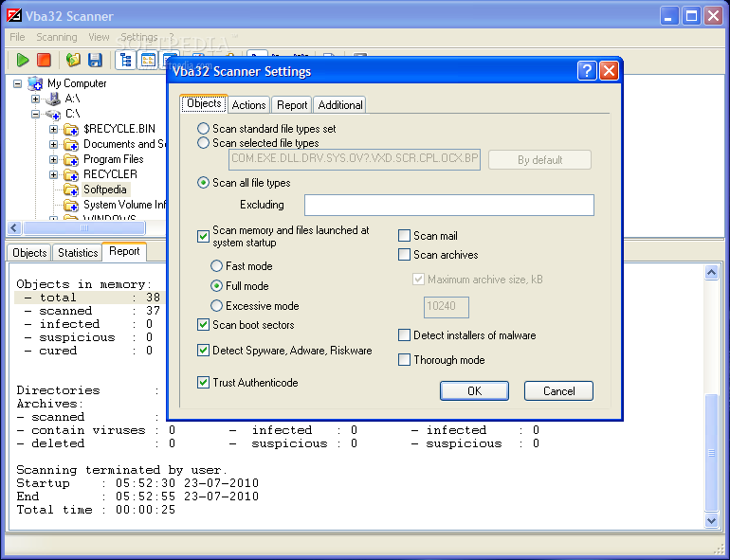
Task: Open the File menu
Action: click(x=17, y=37)
